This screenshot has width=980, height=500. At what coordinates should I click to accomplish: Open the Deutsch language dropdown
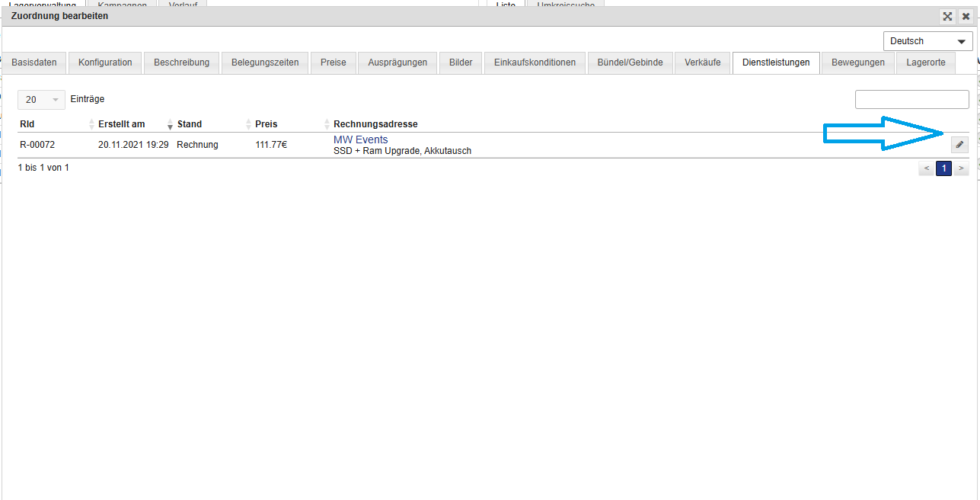[927, 41]
